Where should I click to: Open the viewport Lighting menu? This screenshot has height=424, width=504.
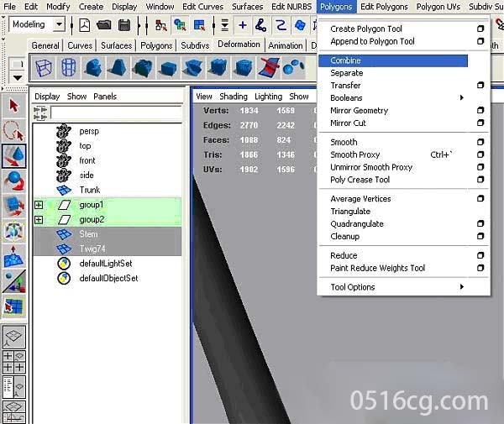coord(269,97)
